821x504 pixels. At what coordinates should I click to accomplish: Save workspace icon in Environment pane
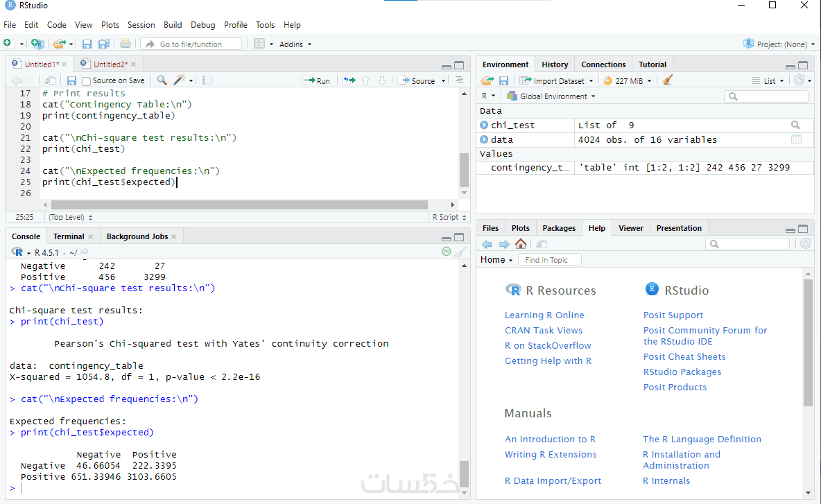pos(503,80)
